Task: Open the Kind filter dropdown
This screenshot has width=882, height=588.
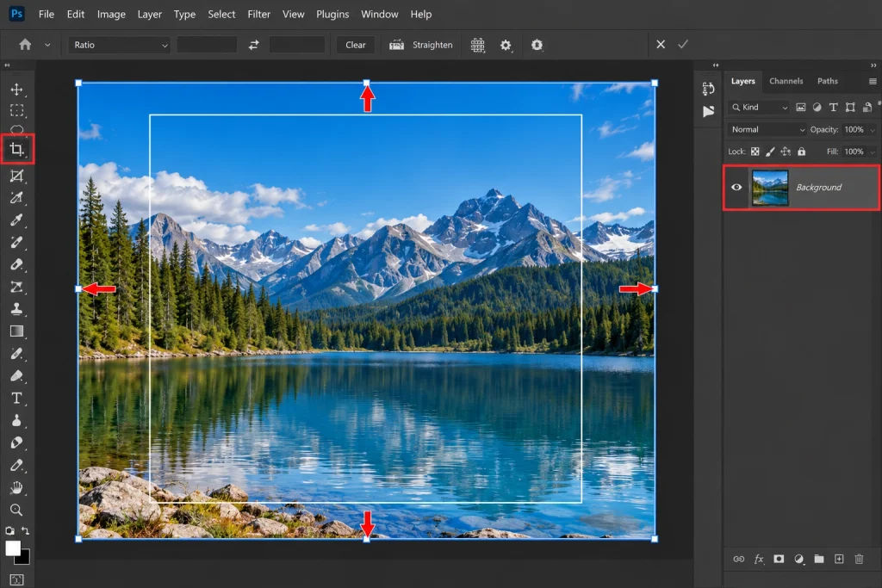Action: pyautogui.click(x=759, y=108)
